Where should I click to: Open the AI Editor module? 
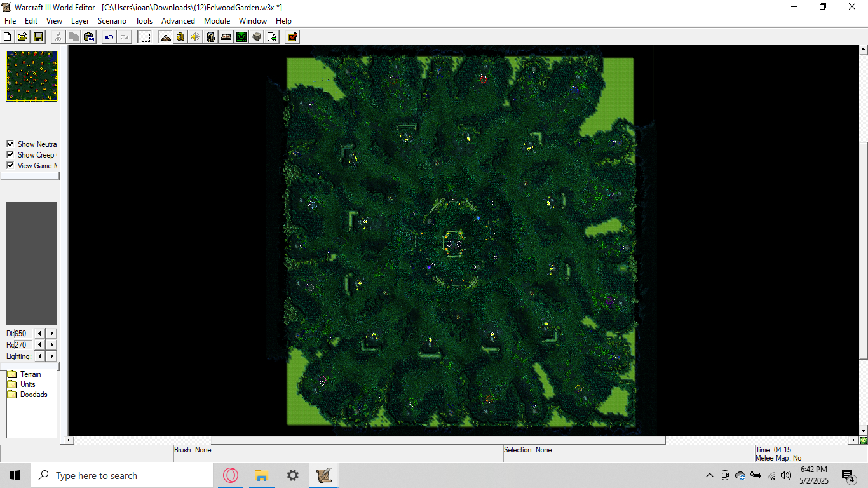tap(241, 37)
